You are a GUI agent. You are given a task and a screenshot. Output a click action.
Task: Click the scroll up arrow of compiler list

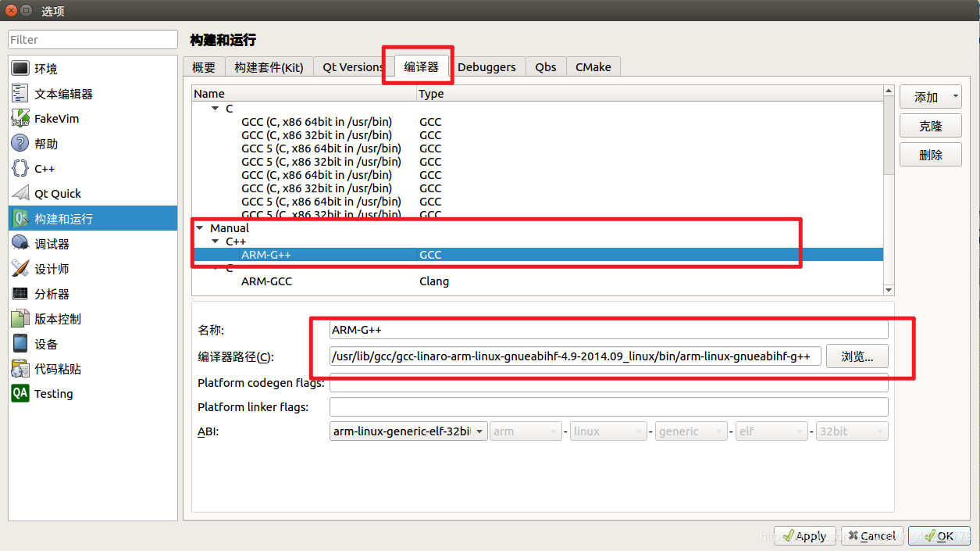point(889,91)
